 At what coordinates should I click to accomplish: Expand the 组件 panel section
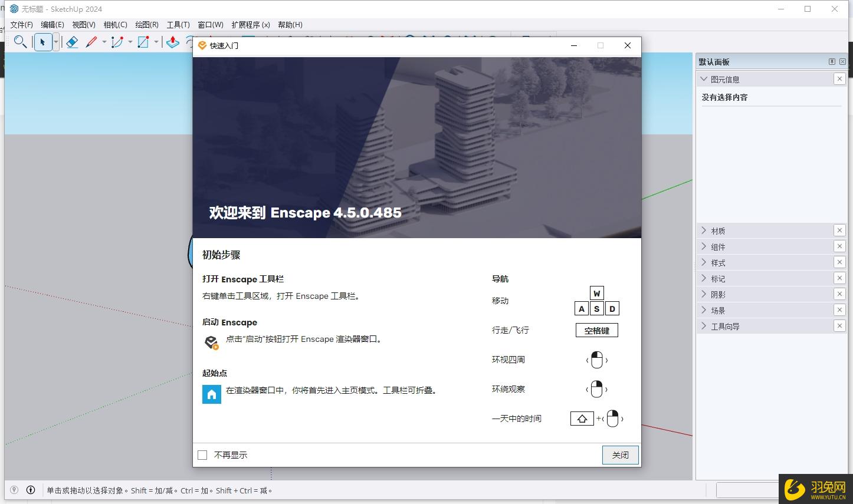coord(703,246)
